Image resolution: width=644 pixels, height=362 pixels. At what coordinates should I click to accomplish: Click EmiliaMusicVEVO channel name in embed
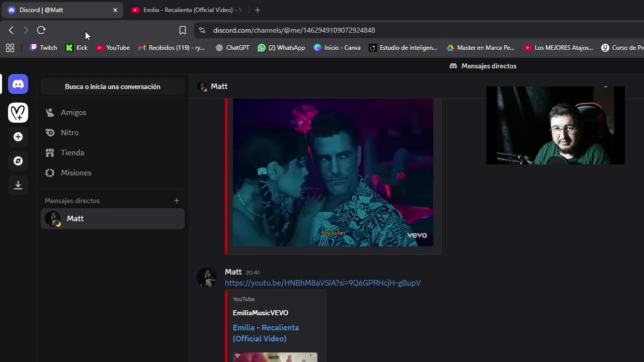click(261, 313)
